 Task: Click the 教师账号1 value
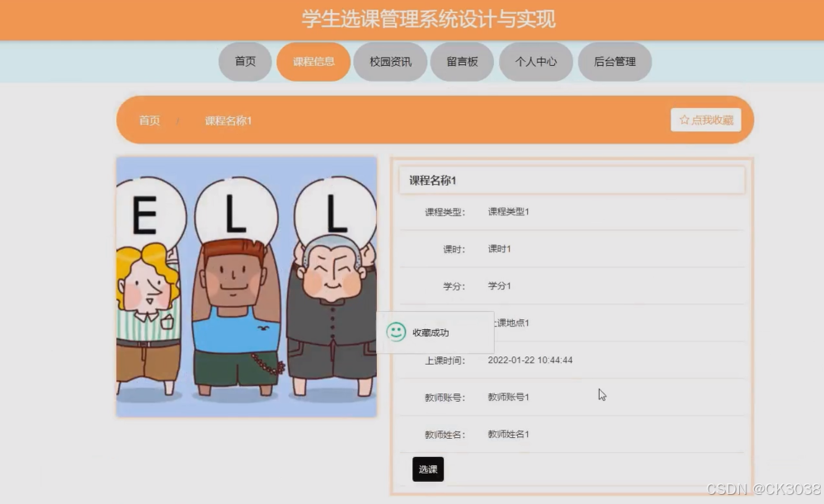(x=508, y=397)
